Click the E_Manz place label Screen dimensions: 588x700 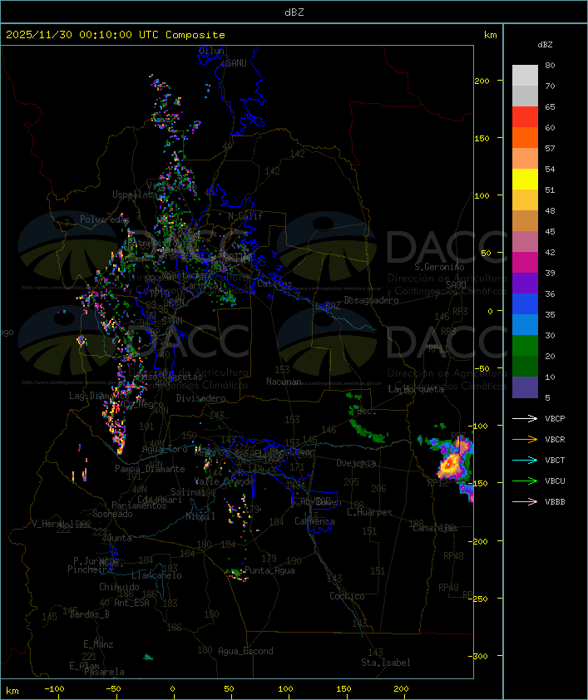coord(98,644)
